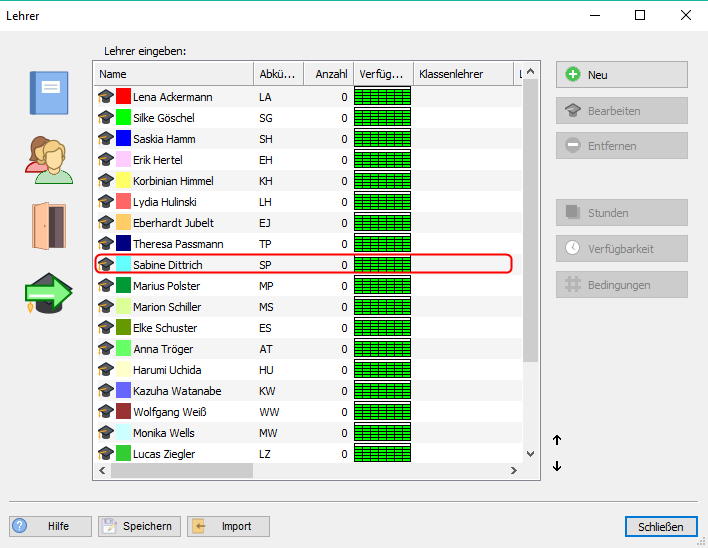Screen dimensions: 708x548
Task: Click graduation cap icon for Lydia Hulinski
Action: (106, 201)
